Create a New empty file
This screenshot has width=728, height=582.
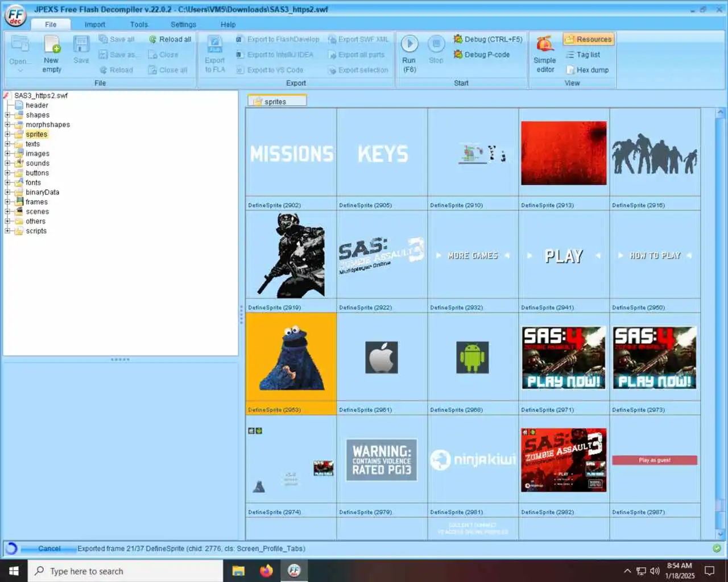pyautogui.click(x=52, y=54)
